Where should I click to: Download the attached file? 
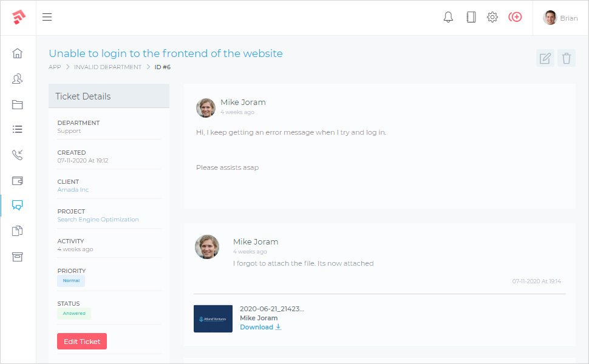[x=260, y=327]
